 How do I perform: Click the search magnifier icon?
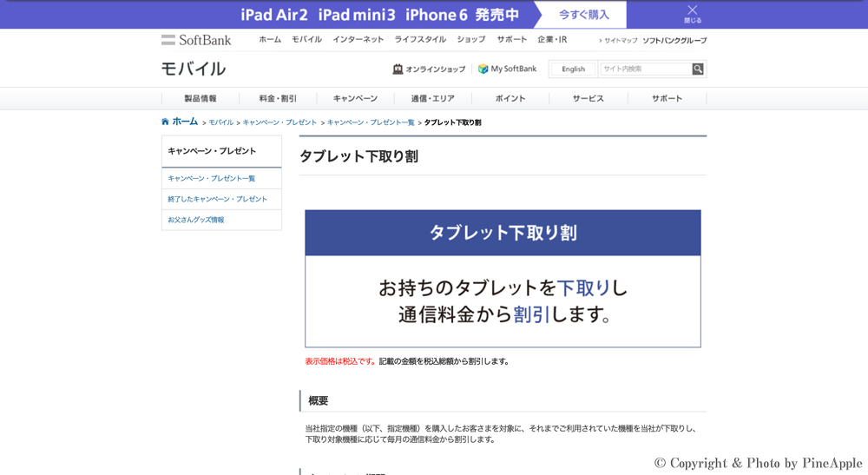[698, 69]
